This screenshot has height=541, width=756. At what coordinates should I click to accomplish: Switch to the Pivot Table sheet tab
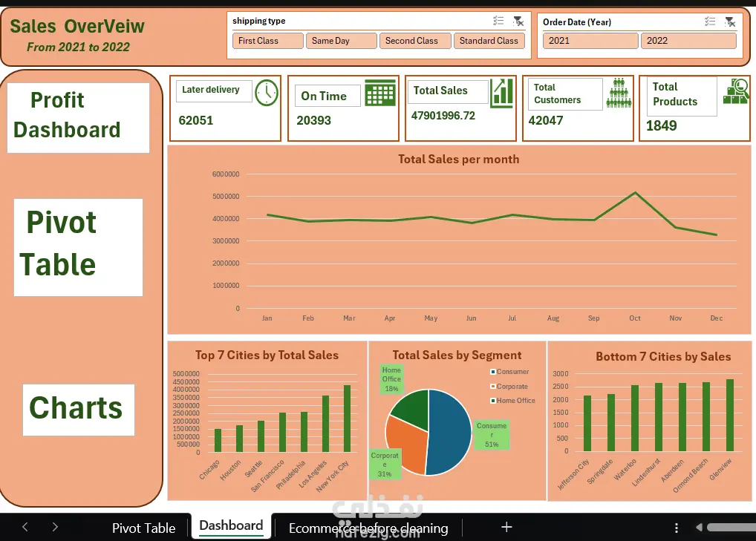(143, 528)
